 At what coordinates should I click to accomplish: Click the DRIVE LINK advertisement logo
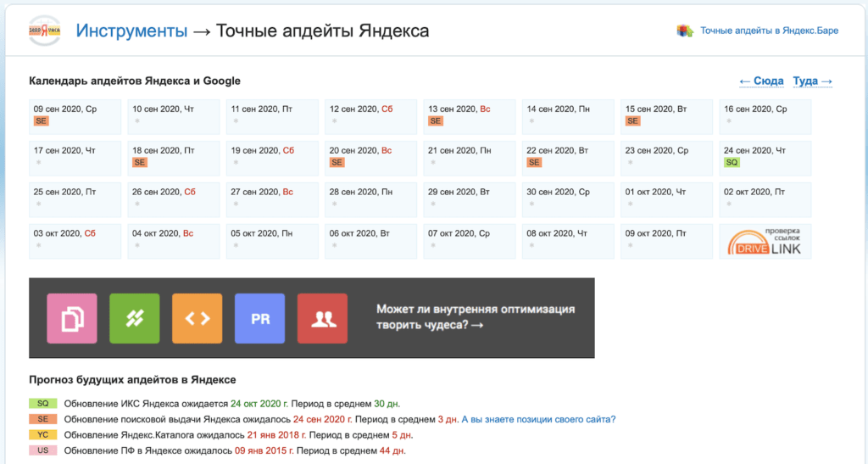(x=765, y=242)
